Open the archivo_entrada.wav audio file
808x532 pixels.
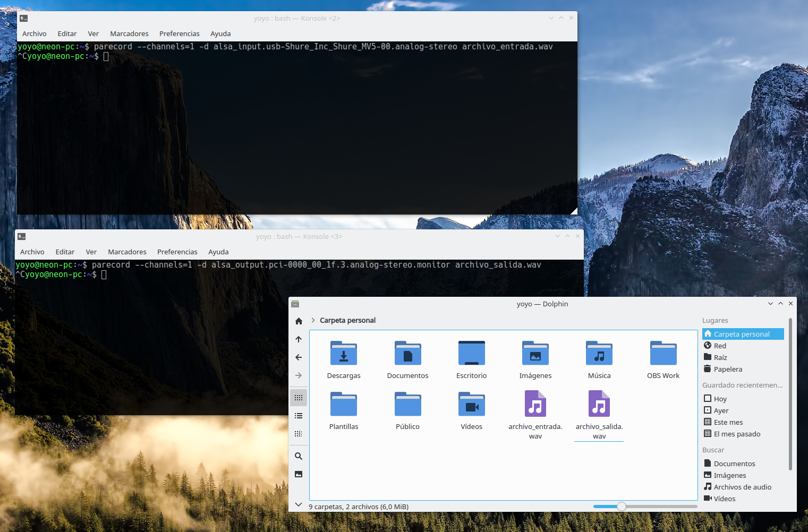click(535, 404)
